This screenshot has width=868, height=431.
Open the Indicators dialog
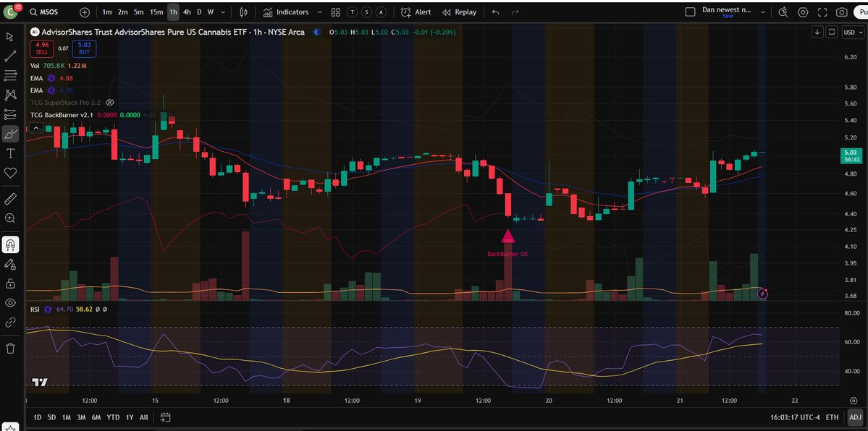(286, 12)
